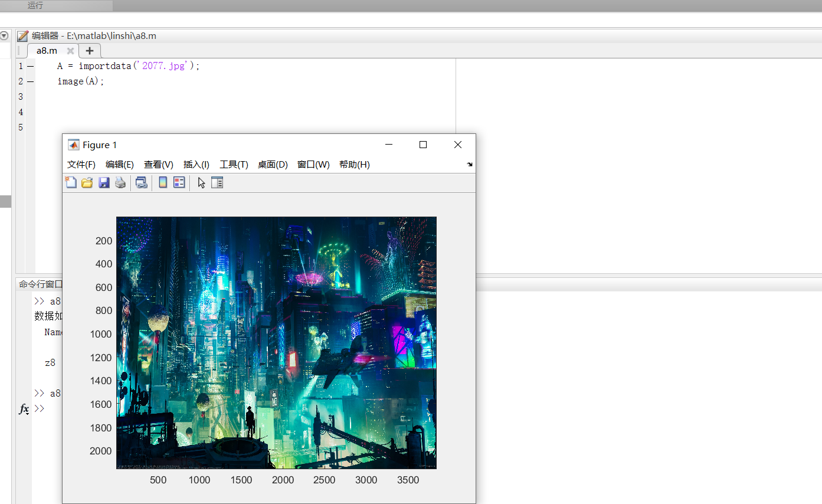Click y-axis tick label 1000
This screenshot has width=822, height=504.
coord(101,334)
